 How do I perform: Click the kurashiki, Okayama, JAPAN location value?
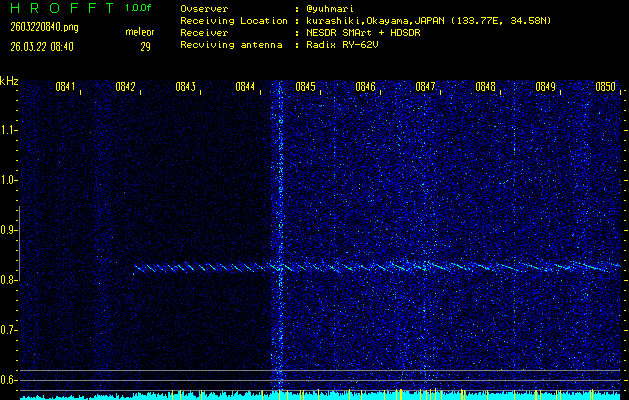pos(428,21)
